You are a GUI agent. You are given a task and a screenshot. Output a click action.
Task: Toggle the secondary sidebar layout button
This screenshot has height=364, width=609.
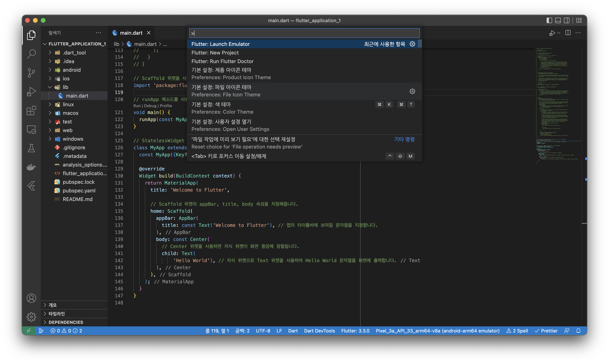pos(566,20)
